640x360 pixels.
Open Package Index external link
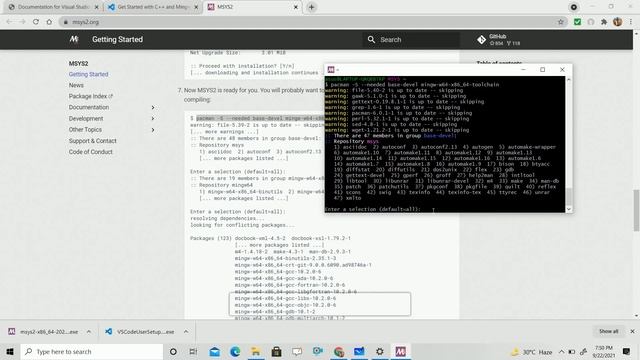coord(91,96)
